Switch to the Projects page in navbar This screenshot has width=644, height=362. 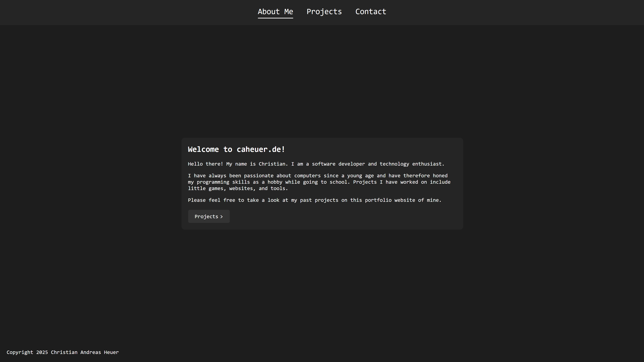pos(324,12)
